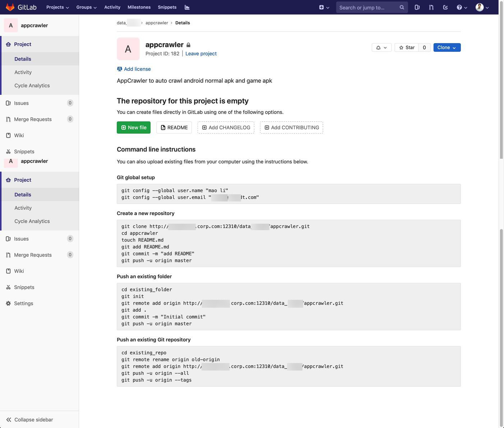Click the 'Push an existing folder' heading
The height and width of the screenshot is (428, 504).
tap(144, 276)
